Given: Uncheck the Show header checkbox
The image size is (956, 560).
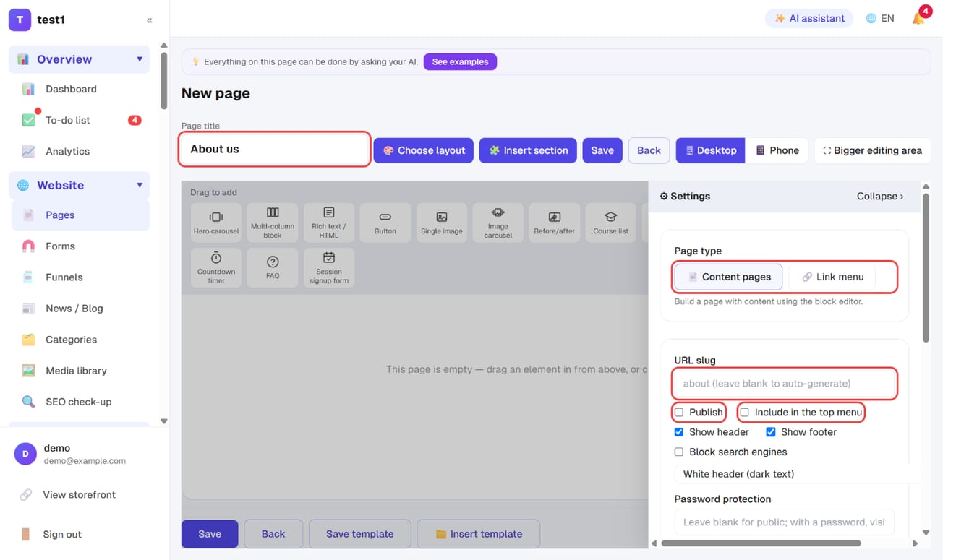Looking at the screenshot, I should click(679, 432).
